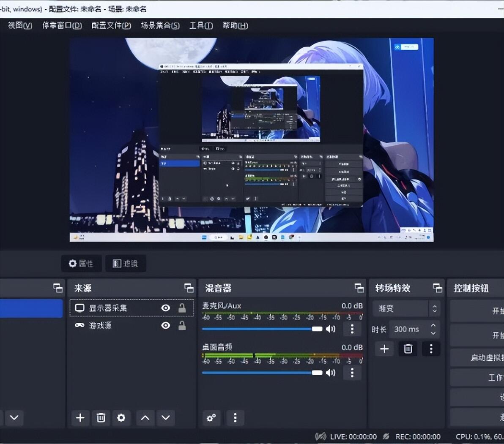
Task: Open the 配置文件(P) menu
Action: 111,25
